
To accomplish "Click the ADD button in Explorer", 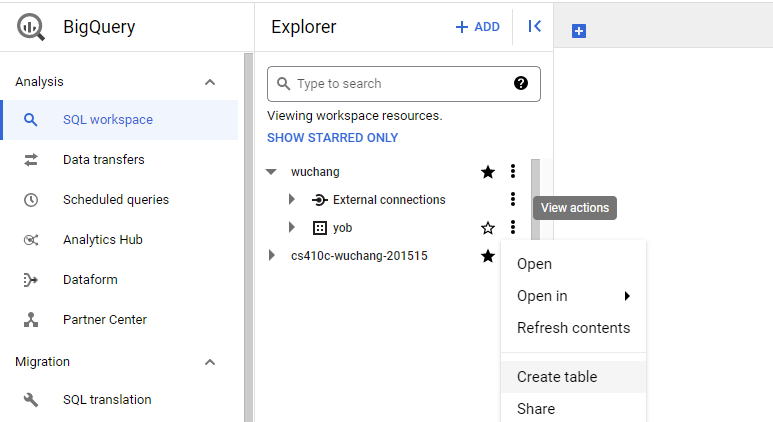I will (477, 27).
